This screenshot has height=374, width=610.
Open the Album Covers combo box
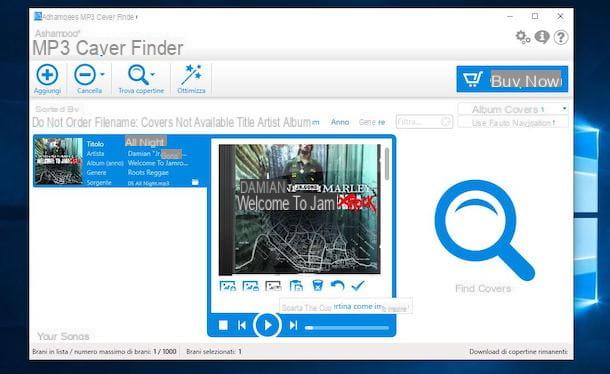tap(513, 109)
